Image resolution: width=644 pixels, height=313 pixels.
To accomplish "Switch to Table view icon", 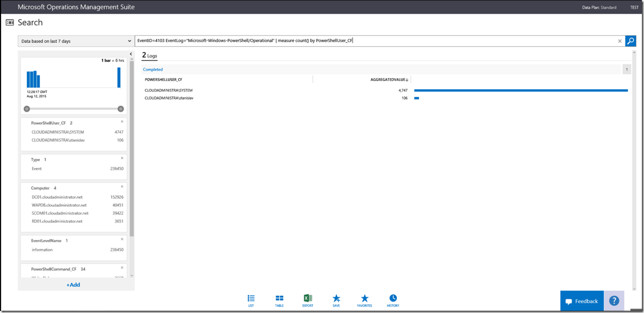I will point(279,300).
